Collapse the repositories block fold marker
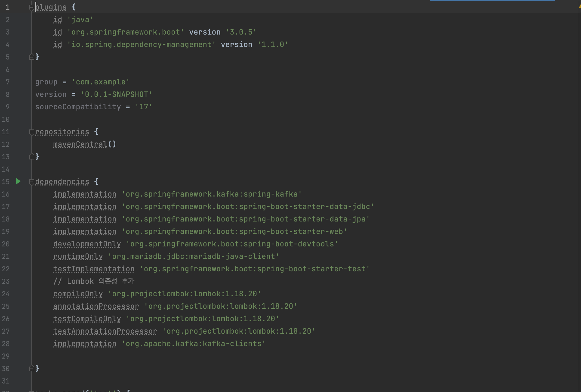 point(31,132)
